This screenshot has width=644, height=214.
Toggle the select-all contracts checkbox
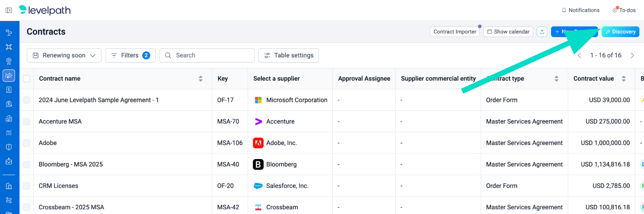coord(27,79)
